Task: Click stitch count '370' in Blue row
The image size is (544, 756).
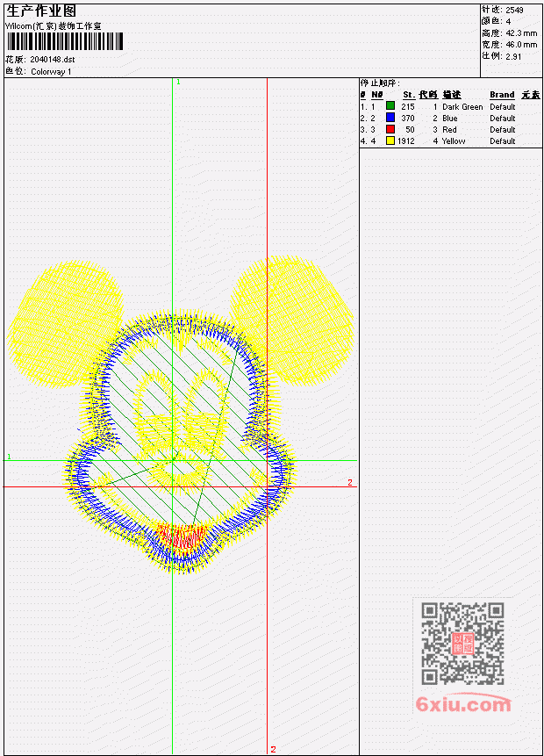Action: (408, 119)
